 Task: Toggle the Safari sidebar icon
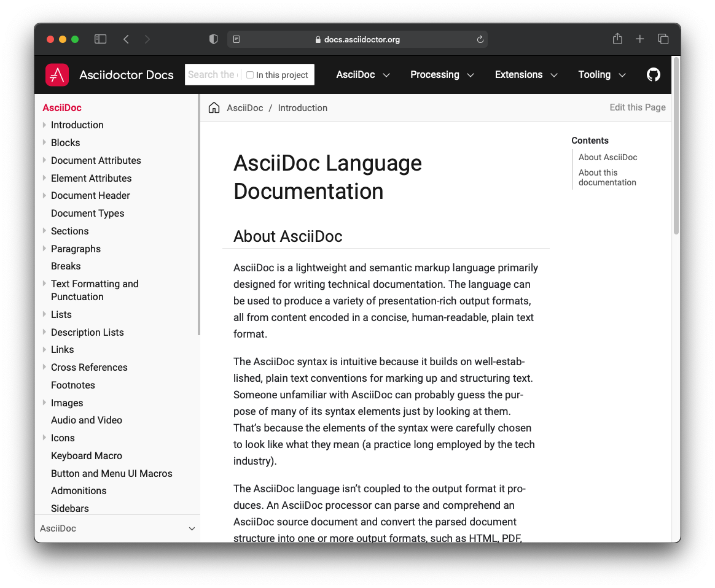pyautogui.click(x=100, y=39)
